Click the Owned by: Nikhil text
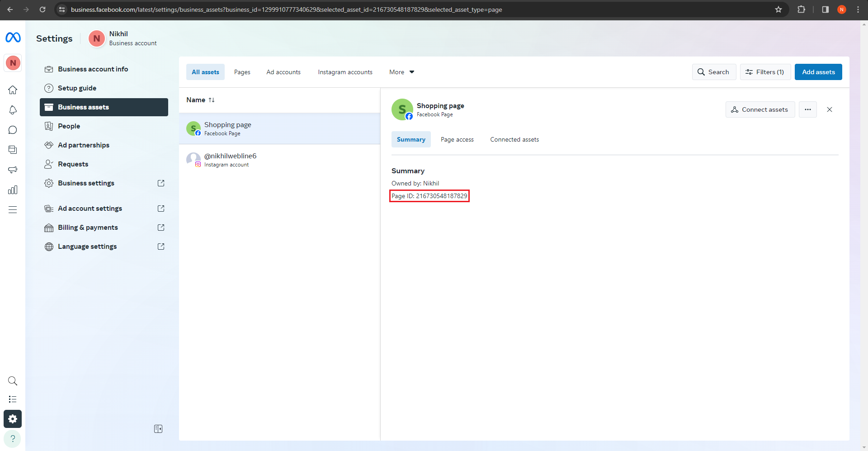The image size is (868, 451). click(415, 183)
